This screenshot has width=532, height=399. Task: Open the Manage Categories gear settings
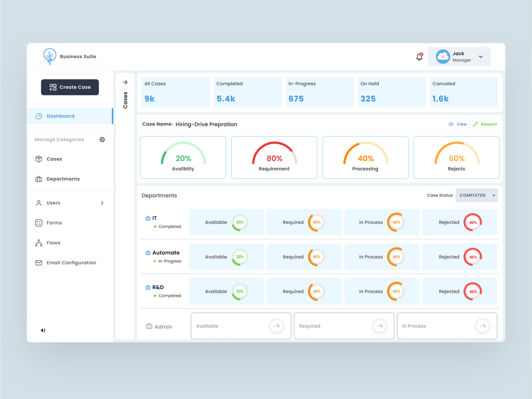[x=102, y=139]
